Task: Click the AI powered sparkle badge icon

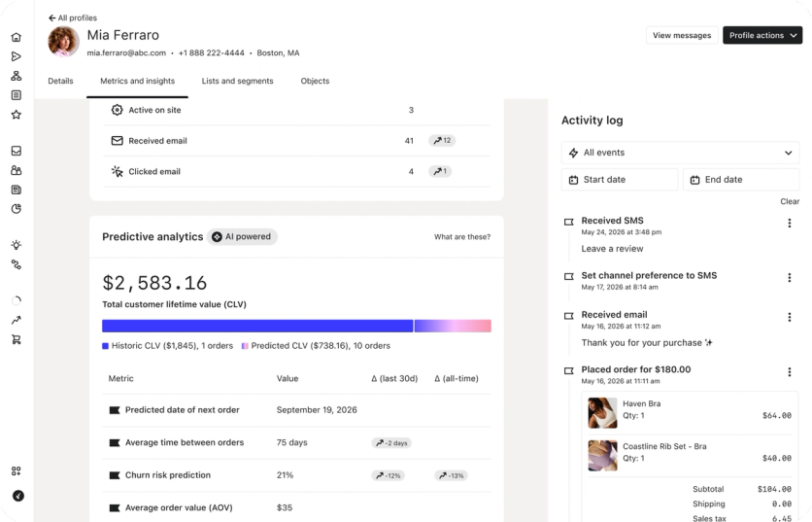Action: [217, 237]
